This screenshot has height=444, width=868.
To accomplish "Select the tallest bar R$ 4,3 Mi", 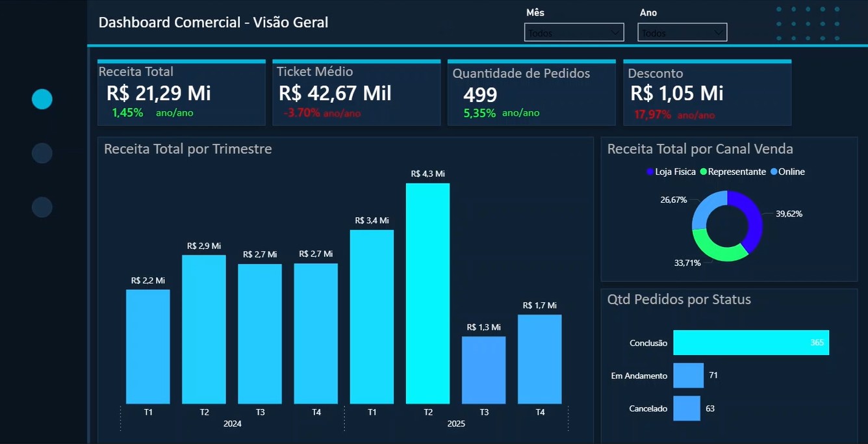I will [428, 293].
